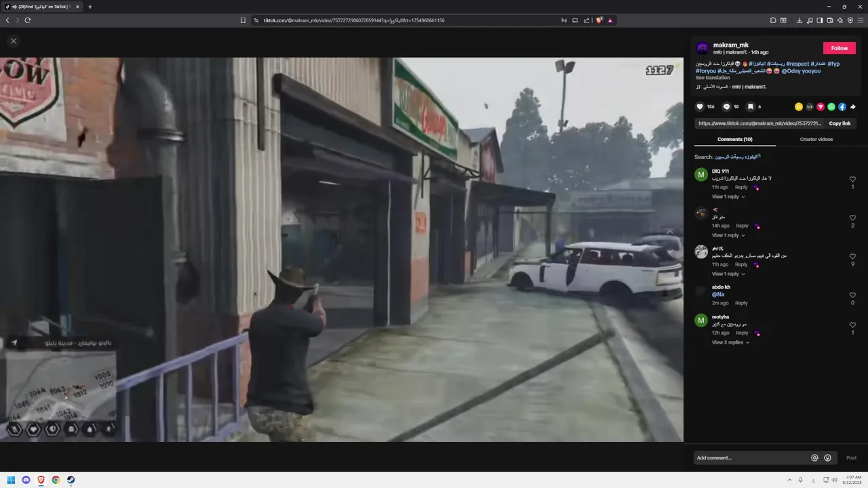Open the @Oday youyou mention
The image size is (868, 488).
click(801, 71)
